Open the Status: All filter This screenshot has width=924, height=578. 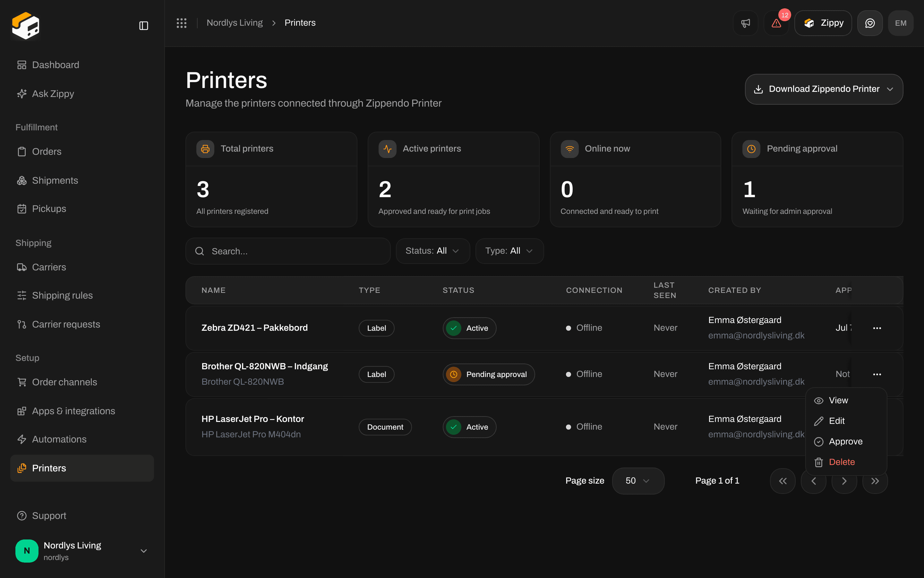click(x=432, y=251)
